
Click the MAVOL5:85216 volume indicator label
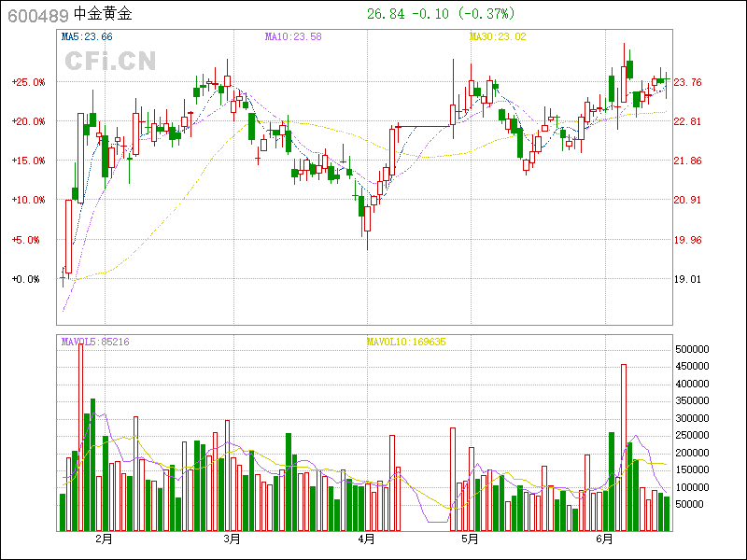[x=94, y=343]
